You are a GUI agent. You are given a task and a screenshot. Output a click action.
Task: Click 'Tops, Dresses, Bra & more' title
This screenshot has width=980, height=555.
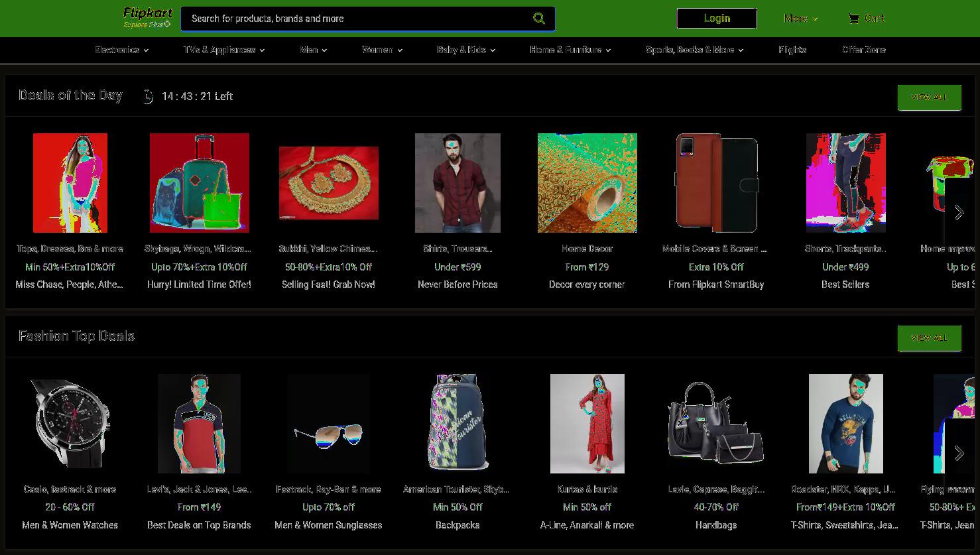tap(70, 249)
